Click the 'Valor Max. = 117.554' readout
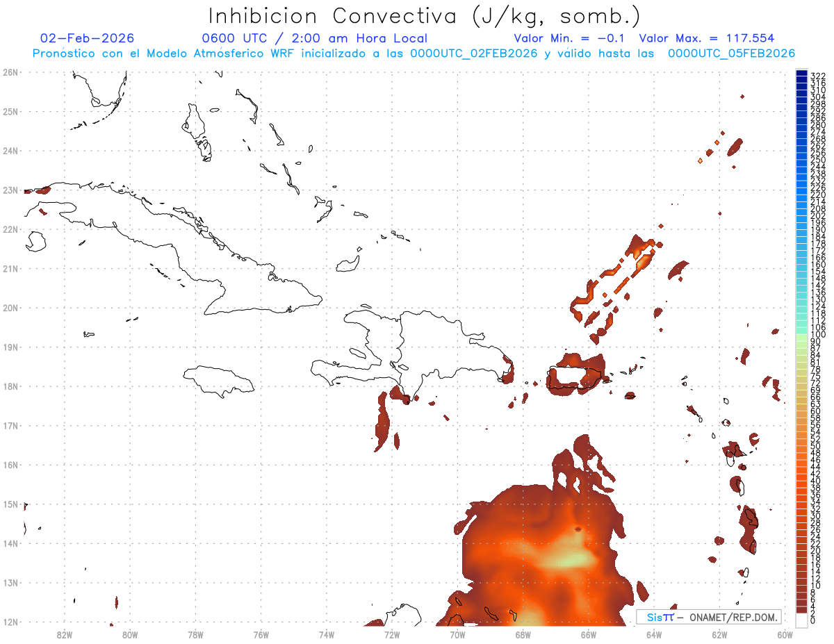Screen dimensions: 834x644 706,38
